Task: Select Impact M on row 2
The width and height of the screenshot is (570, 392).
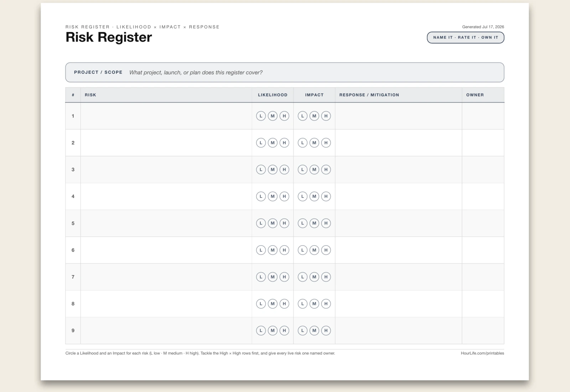Action: pyautogui.click(x=314, y=143)
